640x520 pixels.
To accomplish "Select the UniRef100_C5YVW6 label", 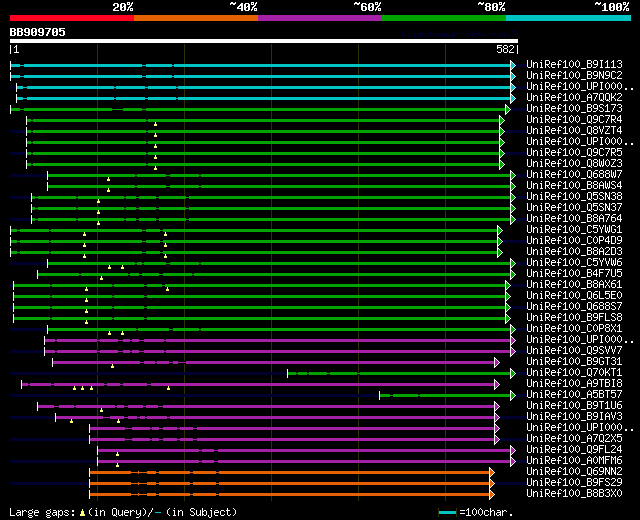I will coord(574,262).
